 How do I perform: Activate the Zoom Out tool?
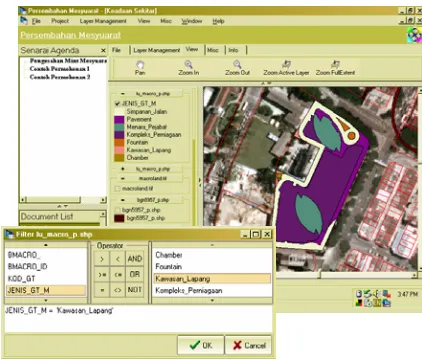[x=237, y=64]
